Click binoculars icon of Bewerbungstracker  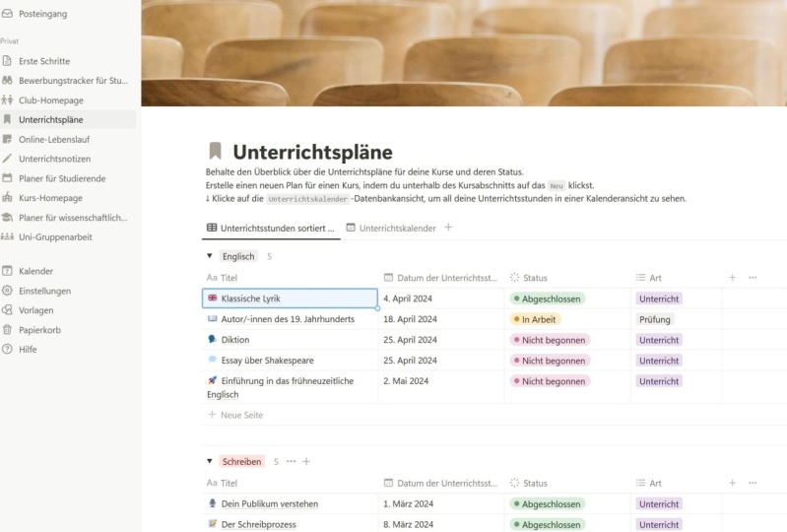tap(7, 81)
